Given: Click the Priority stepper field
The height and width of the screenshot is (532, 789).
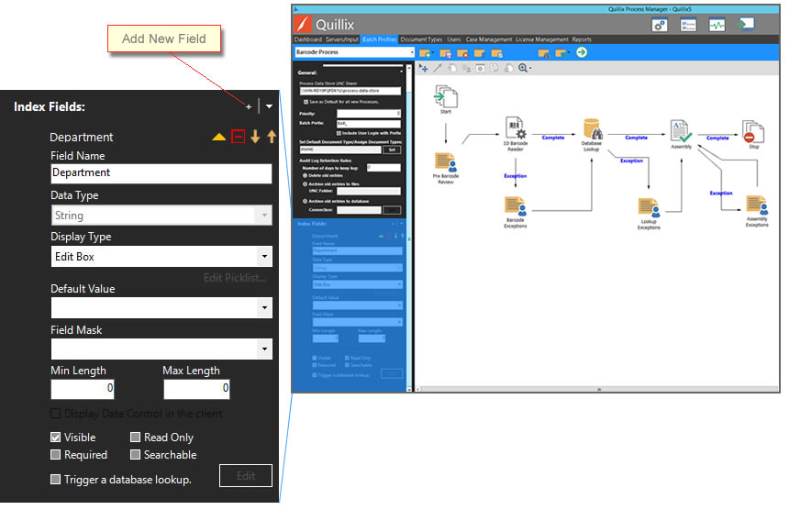Looking at the screenshot, I should point(369,114).
